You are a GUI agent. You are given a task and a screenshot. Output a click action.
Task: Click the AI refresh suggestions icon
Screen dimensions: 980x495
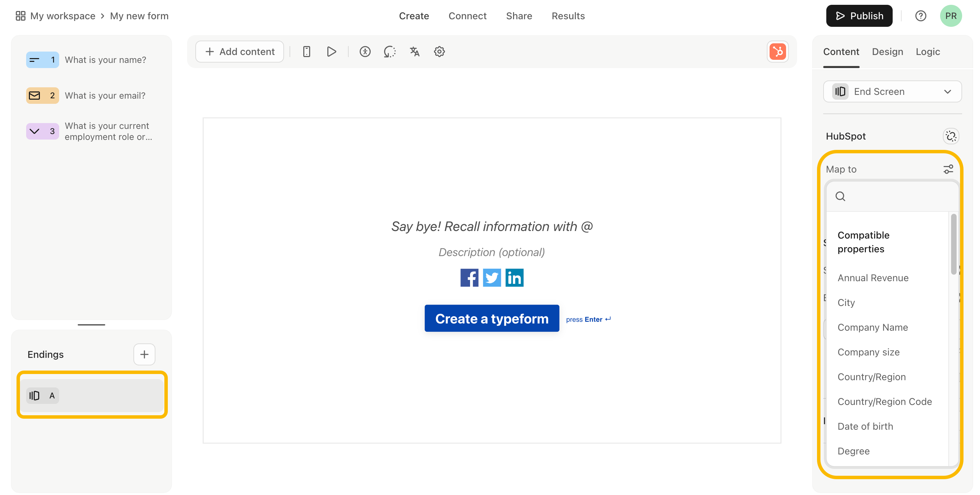coord(390,52)
